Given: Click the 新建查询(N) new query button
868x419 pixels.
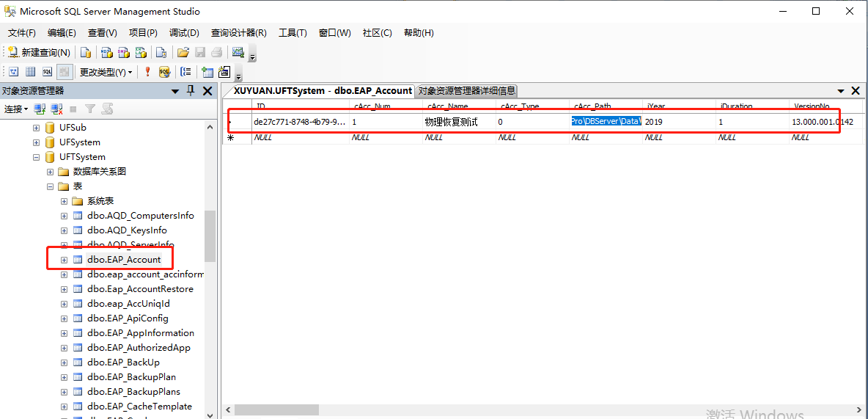Looking at the screenshot, I should coord(40,53).
